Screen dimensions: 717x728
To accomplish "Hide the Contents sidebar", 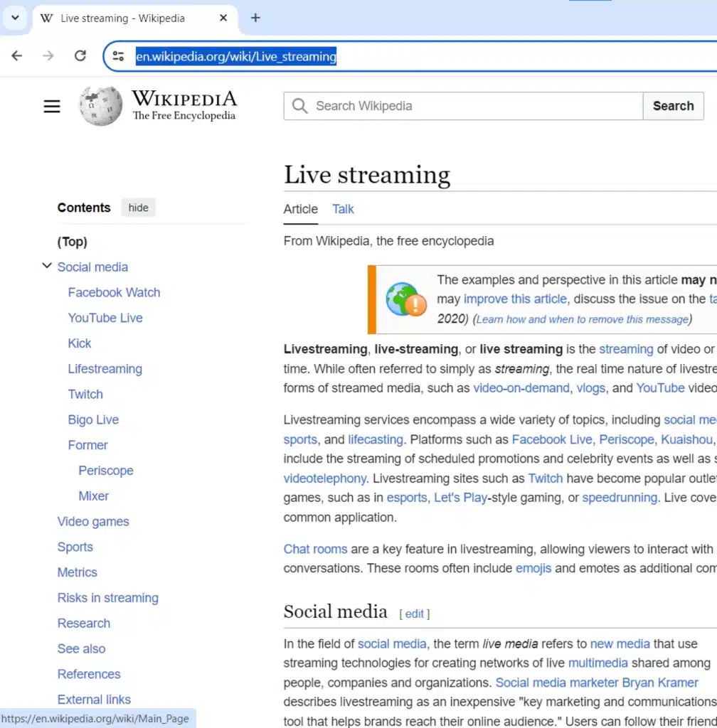I will tap(139, 208).
